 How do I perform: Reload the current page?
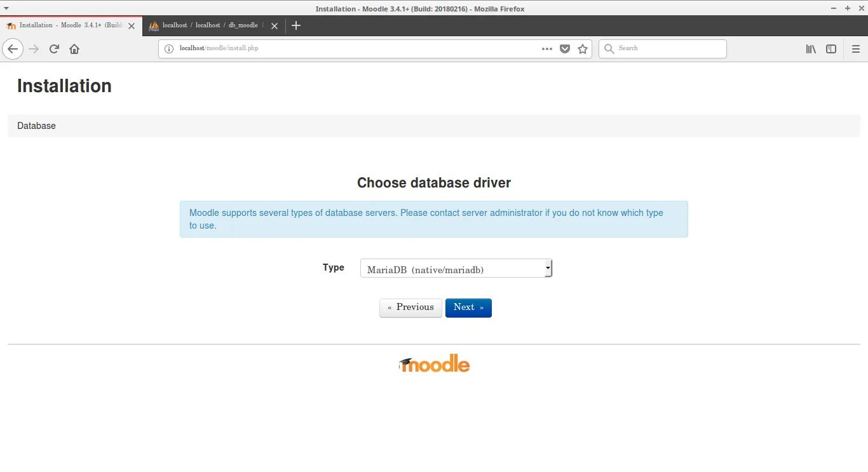54,49
